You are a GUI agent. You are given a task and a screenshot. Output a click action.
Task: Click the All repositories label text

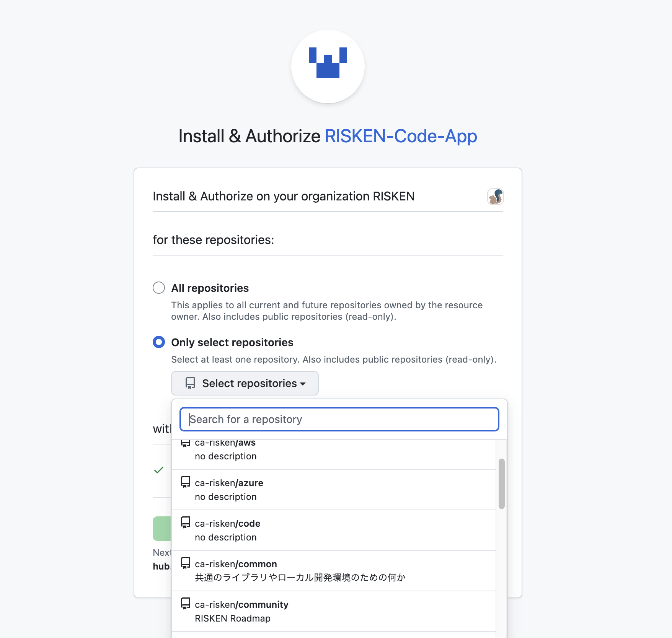(x=210, y=288)
